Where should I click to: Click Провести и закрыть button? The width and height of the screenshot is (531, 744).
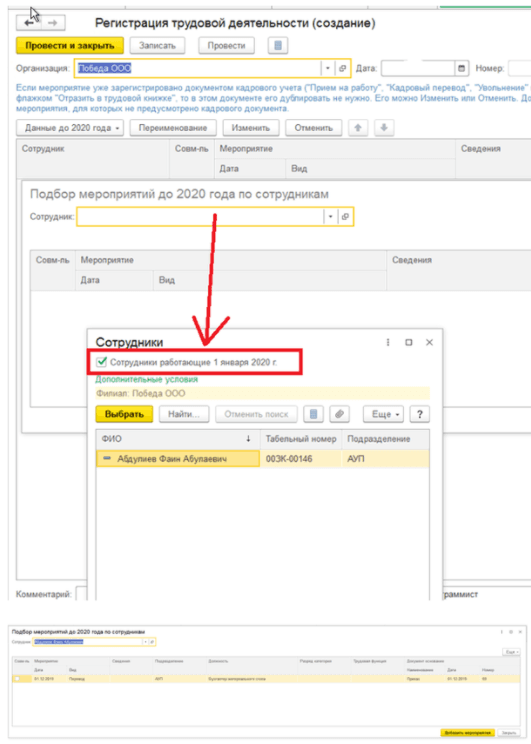click(70, 46)
